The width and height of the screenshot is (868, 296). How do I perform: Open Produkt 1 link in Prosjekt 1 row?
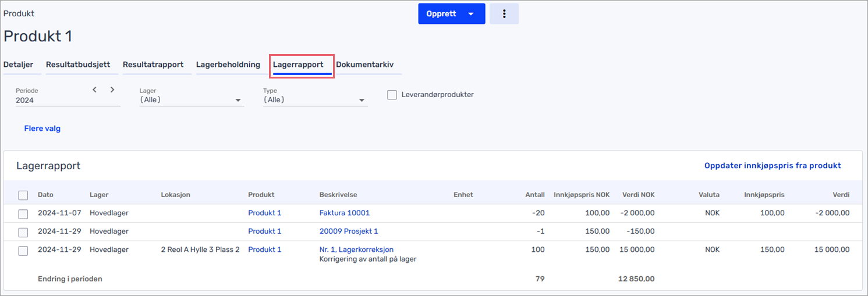click(265, 231)
